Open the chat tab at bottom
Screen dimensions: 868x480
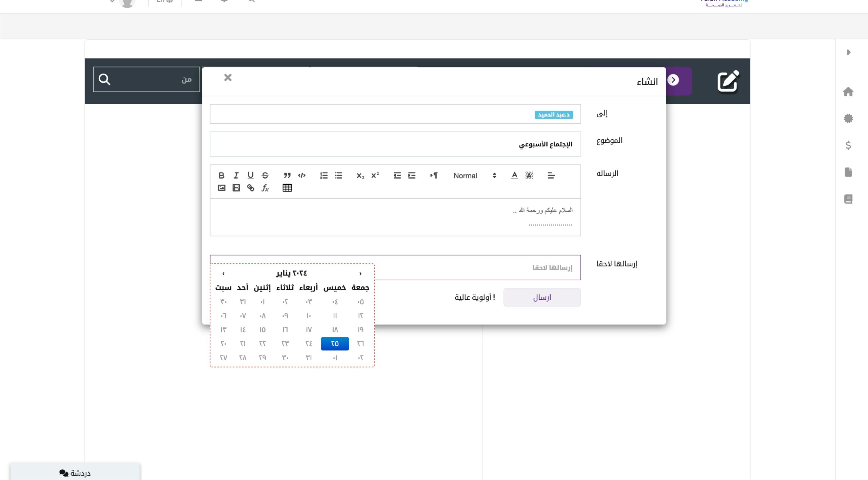pyautogui.click(x=75, y=473)
